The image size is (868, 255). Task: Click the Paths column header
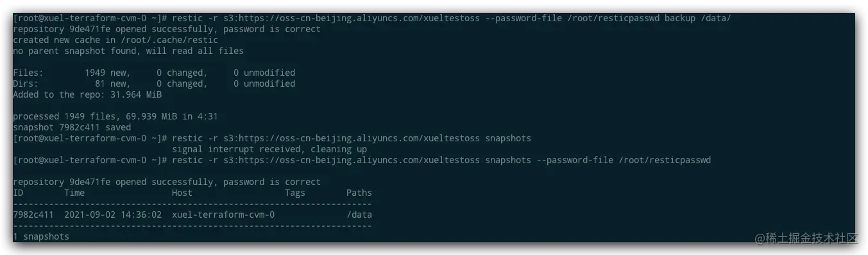point(359,193)
